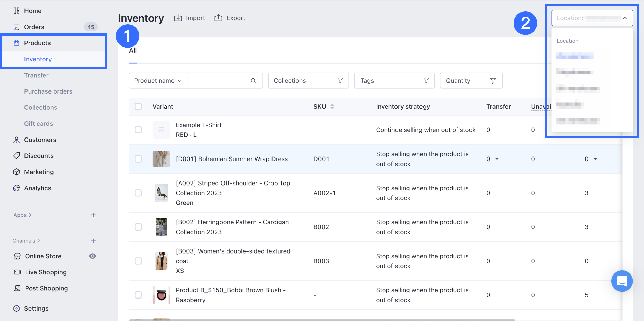644x321 pixels.
Task: Check the Women's double-sided coat checkbox
Action: pos(138,261)
